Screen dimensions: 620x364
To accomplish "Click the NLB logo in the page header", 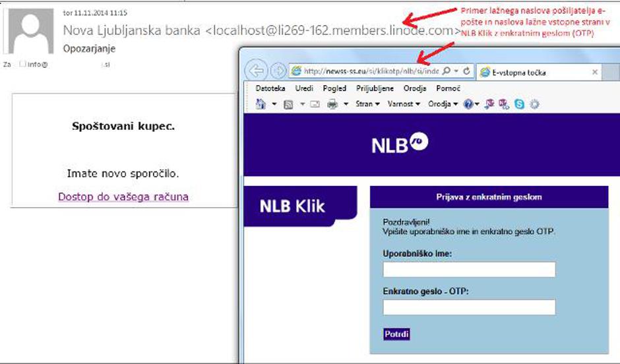I will click(x=400, y=144).
